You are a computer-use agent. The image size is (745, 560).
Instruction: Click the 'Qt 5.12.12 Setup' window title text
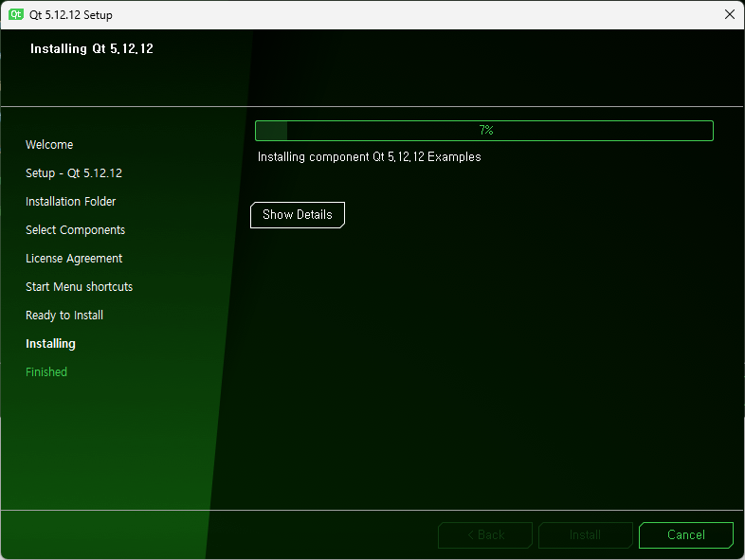point(71,15)
